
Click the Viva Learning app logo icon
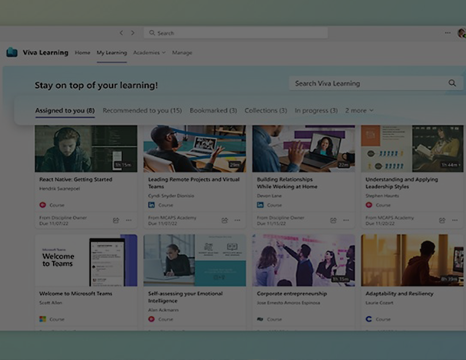pos(12,52)
